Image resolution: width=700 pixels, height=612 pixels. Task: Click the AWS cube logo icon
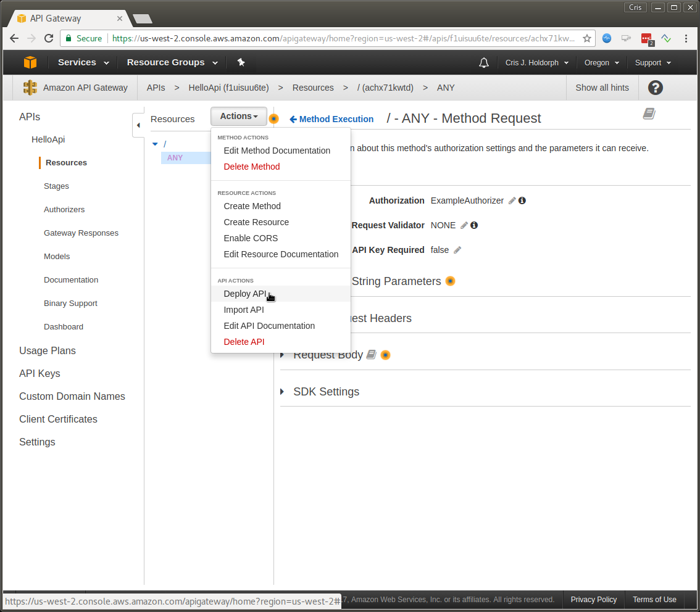tap(30, 62)
